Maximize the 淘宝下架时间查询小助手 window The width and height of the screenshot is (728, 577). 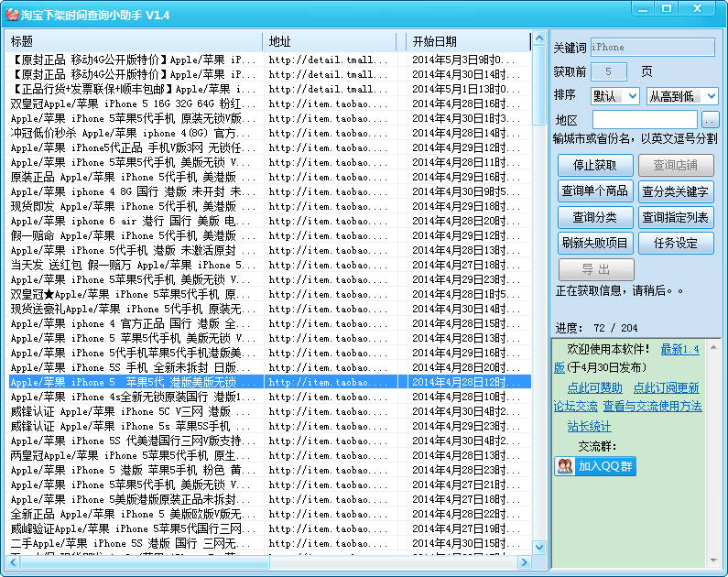[x=667, y=9]
